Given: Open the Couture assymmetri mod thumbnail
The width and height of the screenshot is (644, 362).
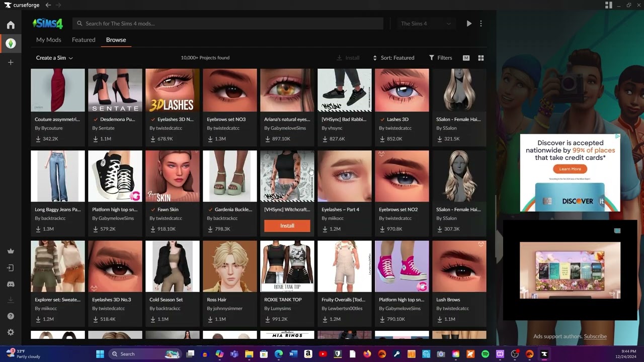Looking at the screenshot, I should pyautogui.click(x=58, y=90).
